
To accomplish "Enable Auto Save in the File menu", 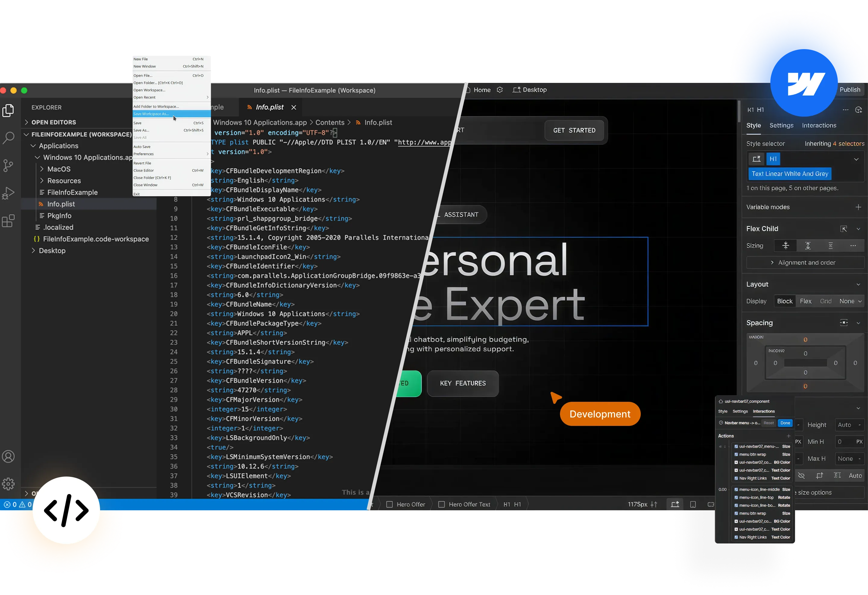I will [x=142, y=146].
